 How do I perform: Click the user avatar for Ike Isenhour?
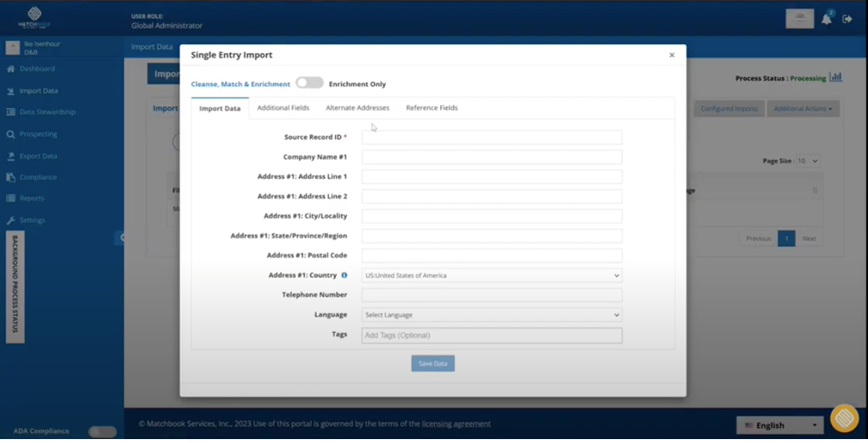click(x=13, y=48)
